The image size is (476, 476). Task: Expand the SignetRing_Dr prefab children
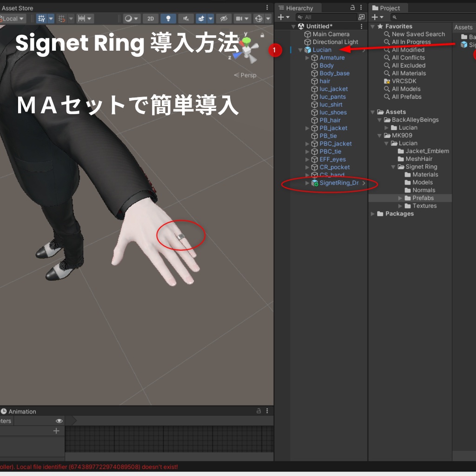[x=307, y=183]
